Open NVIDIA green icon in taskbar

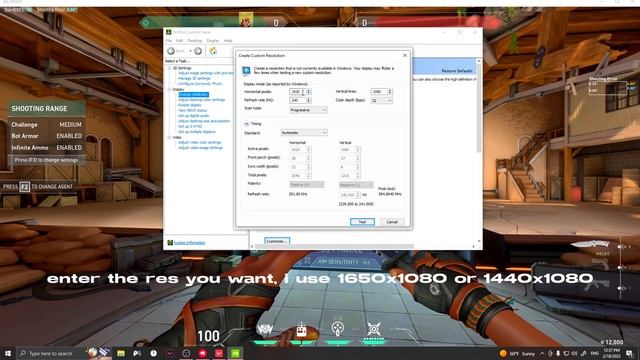pyautogui.click(x=235, y=353)
